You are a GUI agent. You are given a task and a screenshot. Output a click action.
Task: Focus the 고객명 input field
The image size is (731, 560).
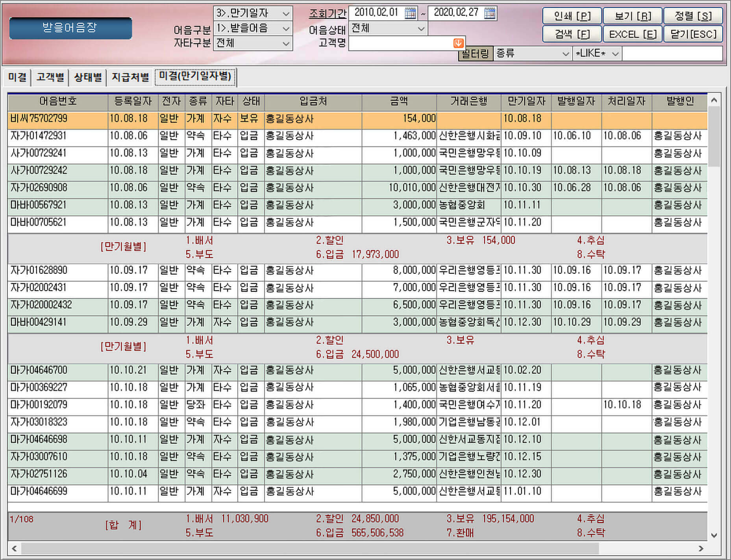click(402, 43)
